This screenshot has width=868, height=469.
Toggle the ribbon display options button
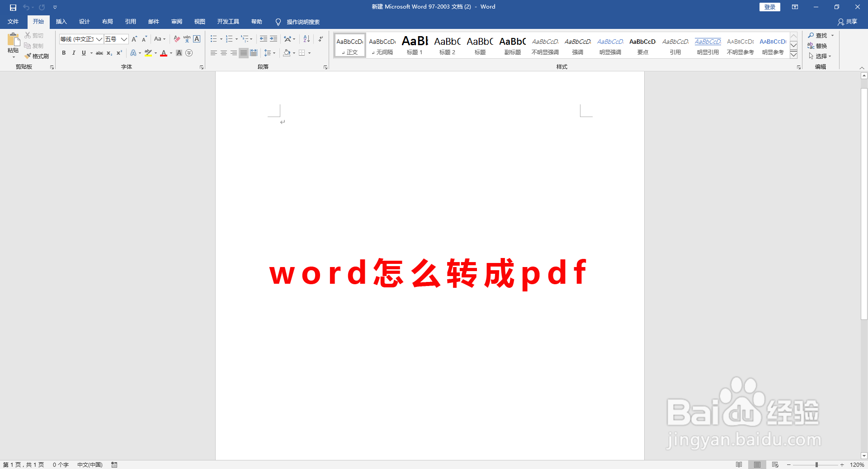click(x=795, y=7)
